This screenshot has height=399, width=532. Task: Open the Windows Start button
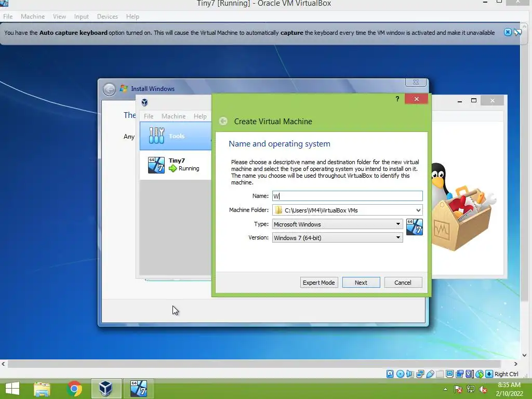pos(12,389)
